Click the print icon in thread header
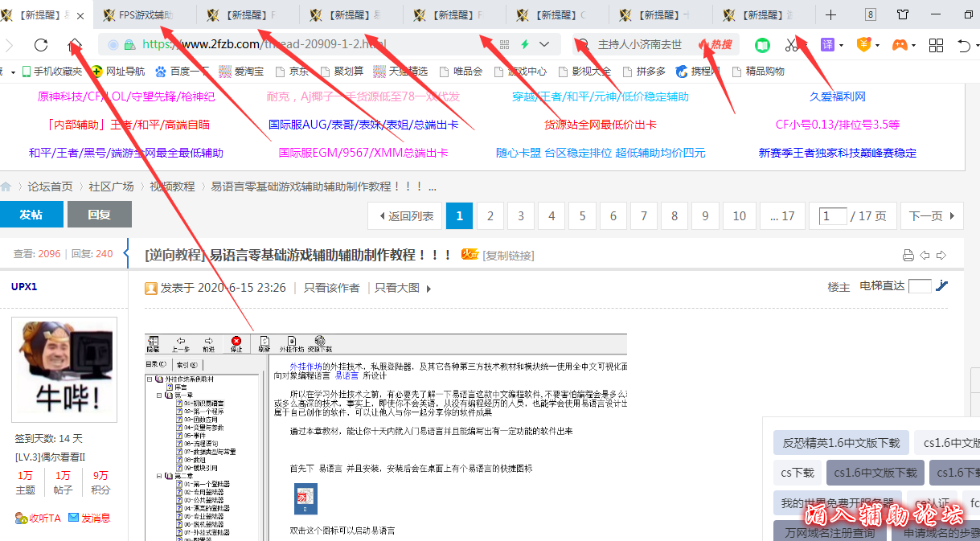This screenshot has height=541, width=980. pyautogui.click(x=908, y=256)
